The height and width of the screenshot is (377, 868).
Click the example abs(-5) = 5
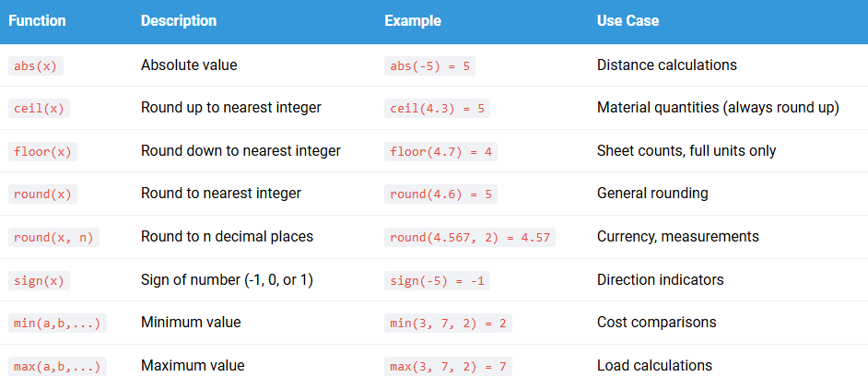click(x=430, y=65)
